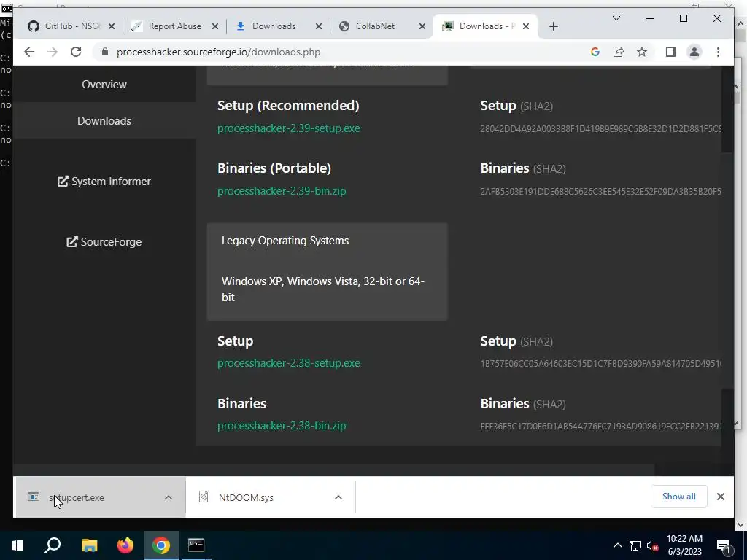
Task: Open the clock showing 10:22 AM
Action: pos(684,545)
